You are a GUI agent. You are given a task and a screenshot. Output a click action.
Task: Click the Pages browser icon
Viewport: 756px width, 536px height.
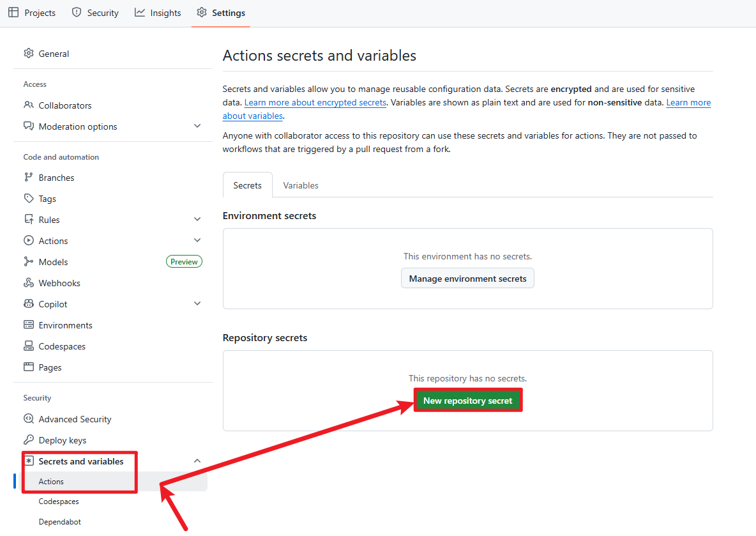coord(29,367)
